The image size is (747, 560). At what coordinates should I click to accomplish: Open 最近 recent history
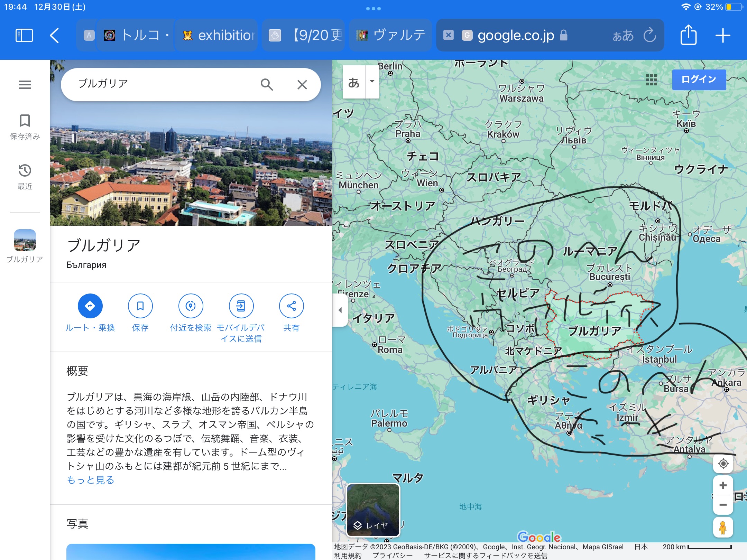25,177
